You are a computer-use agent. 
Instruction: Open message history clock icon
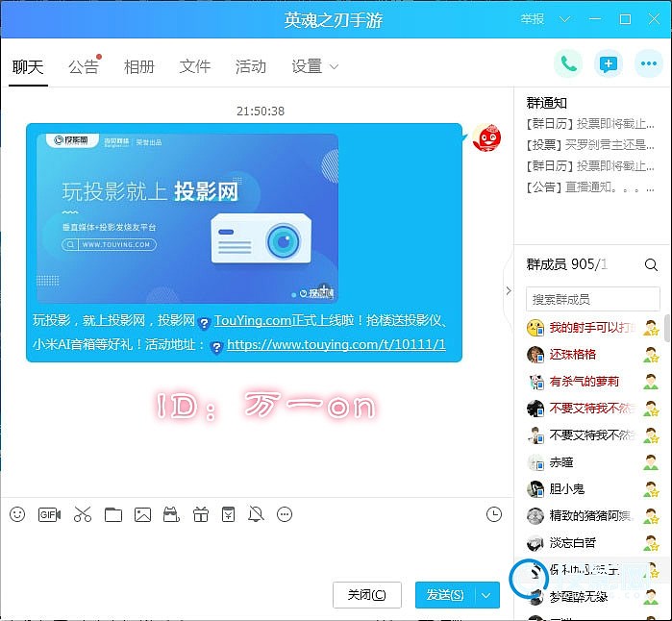click(x=494, y=514)
